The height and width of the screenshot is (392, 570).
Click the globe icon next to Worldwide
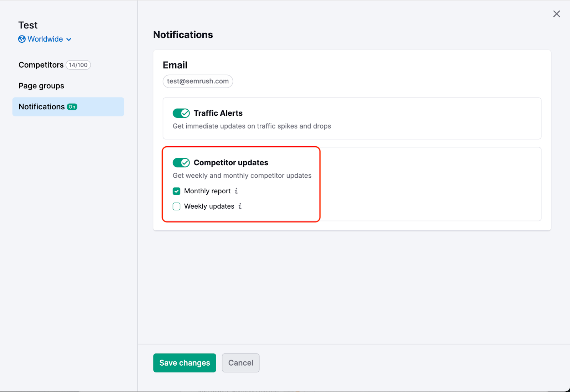(21, 39)
